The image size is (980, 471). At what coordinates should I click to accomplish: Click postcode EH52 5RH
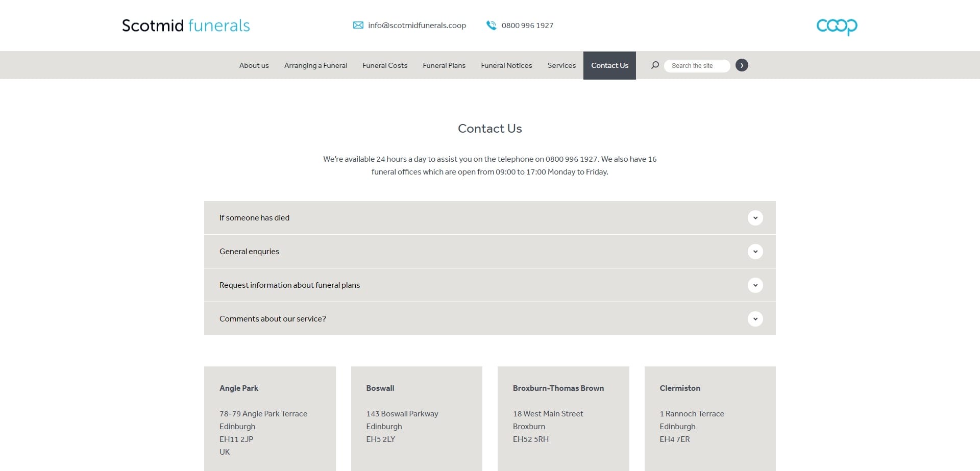531,439
